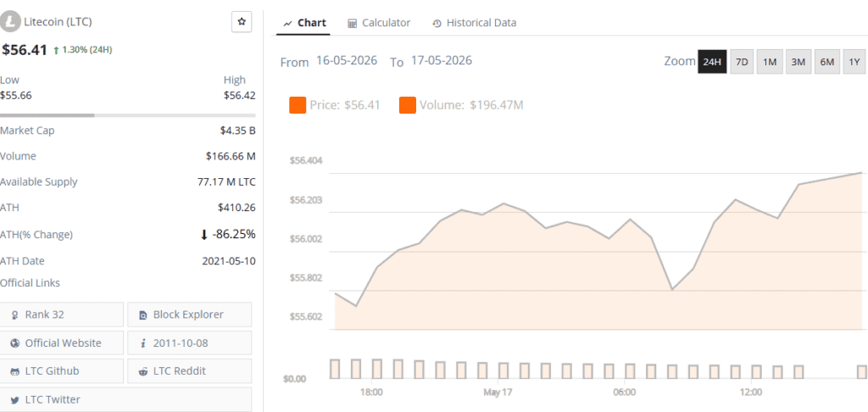The width and height of the screenshot is (868, 412).
Task: Click the LTC Twitter bird icon
Action: 15,400
